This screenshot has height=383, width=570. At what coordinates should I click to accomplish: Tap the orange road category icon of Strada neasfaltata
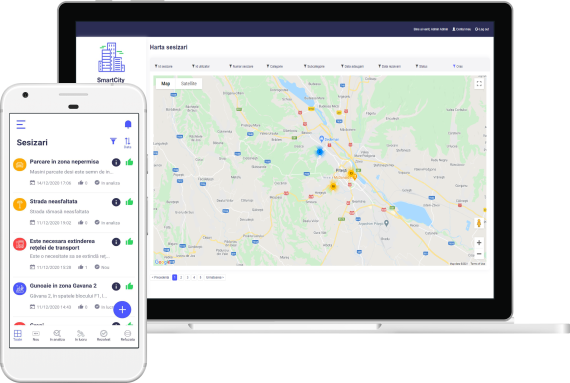tap(20, 204)
